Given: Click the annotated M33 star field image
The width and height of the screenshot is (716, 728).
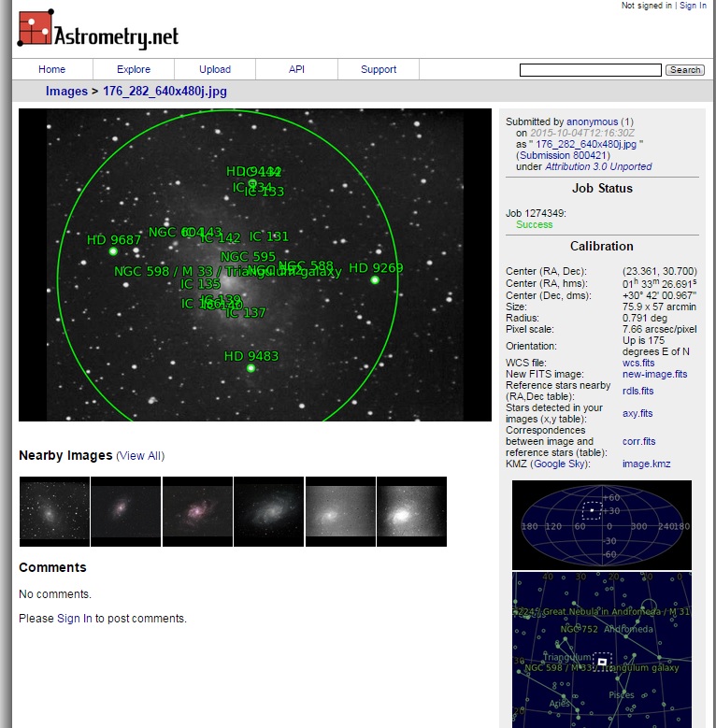Looking at the screenshot, I should (x=254, y=264).
